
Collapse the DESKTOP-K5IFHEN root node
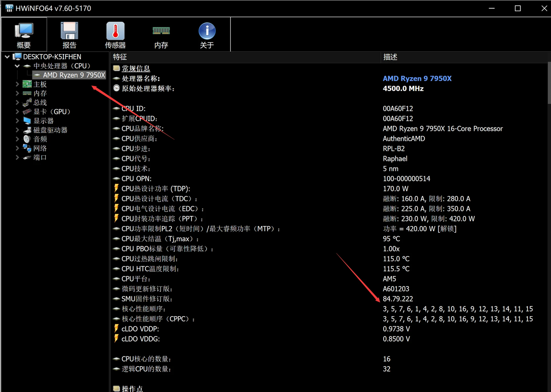click(7, 56)
